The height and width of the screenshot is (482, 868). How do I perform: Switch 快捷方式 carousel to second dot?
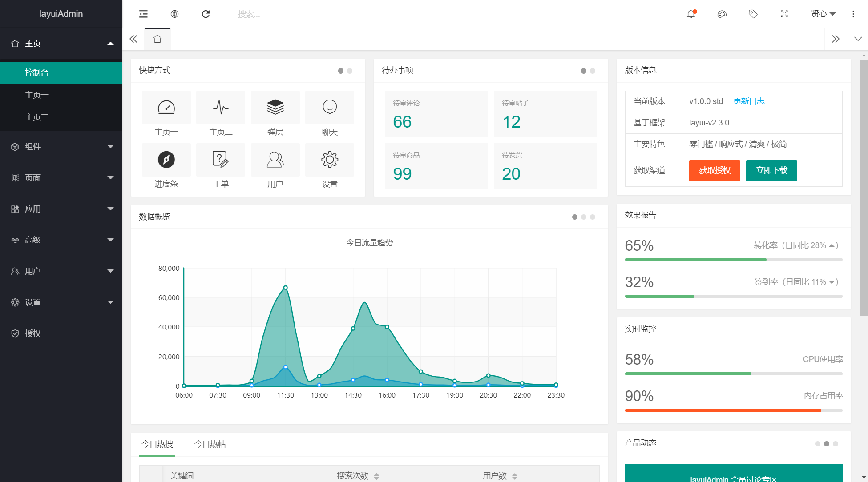pyautogui.click(x=350, y=71)
